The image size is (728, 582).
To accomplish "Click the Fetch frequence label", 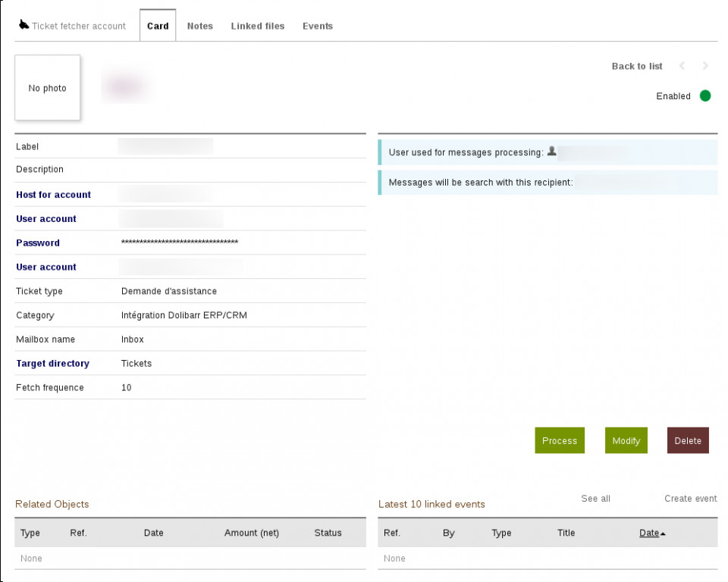I will coord(50,387).
